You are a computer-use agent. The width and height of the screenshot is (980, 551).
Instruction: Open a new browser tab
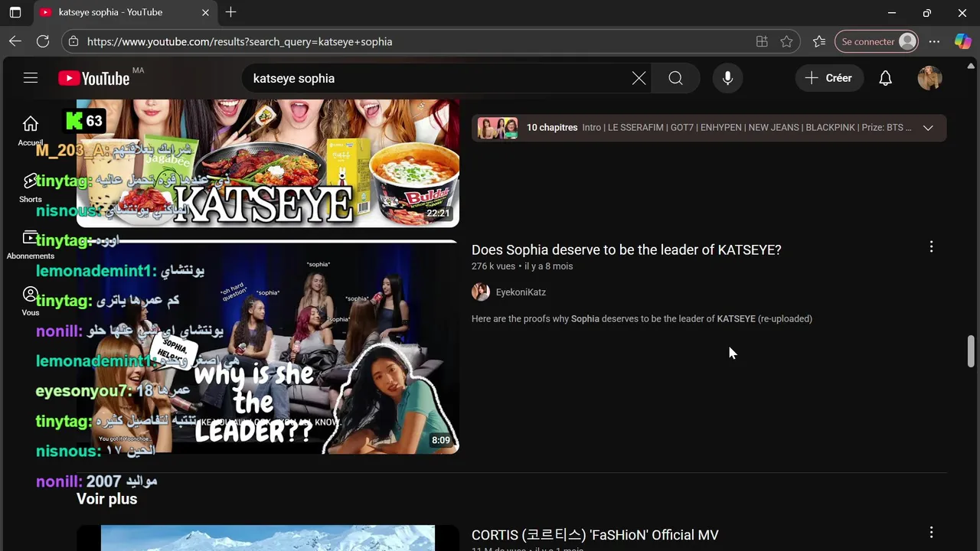coord(230,12)
